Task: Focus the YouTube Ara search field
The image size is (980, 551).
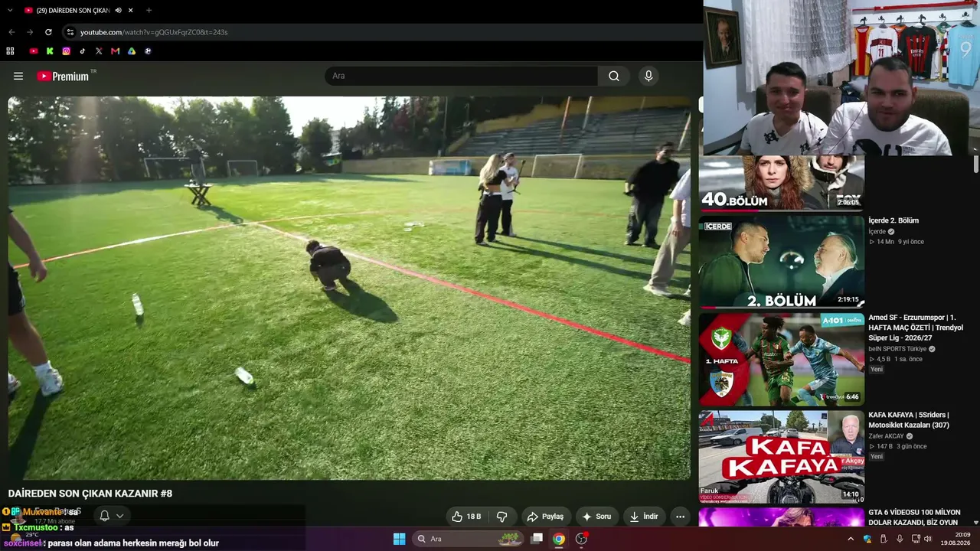Action: point(462,77)
